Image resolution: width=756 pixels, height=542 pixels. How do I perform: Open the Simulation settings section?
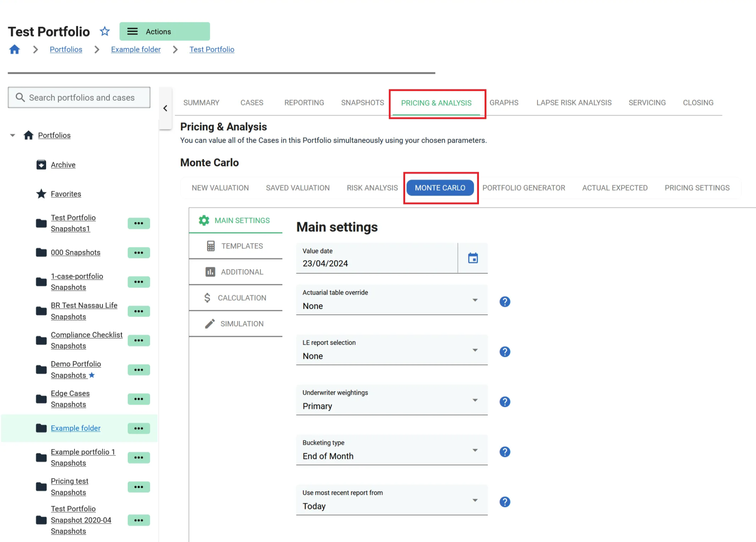[235, 324]
